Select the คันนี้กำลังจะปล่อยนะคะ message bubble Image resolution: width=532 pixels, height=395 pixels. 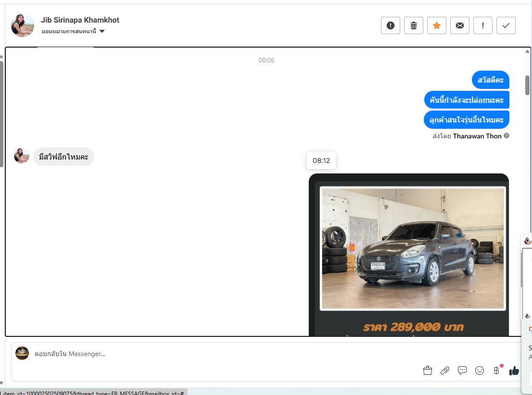pos(467,99)
